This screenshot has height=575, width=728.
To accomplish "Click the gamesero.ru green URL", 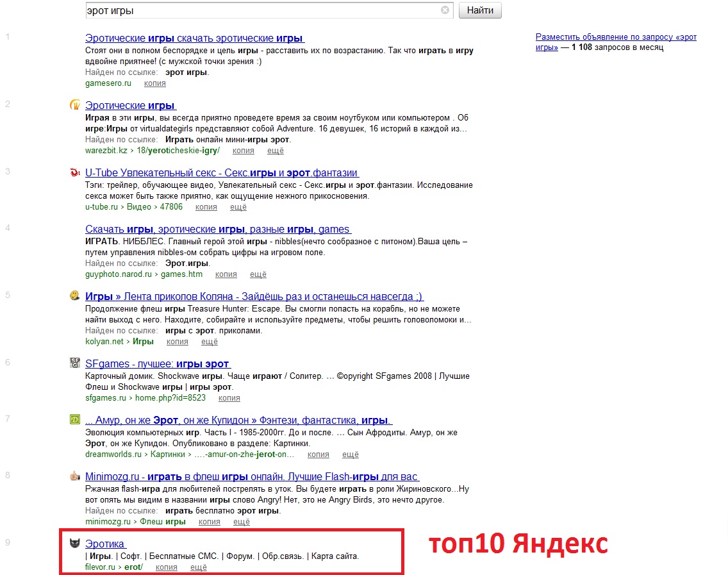I will coord(108,83).
